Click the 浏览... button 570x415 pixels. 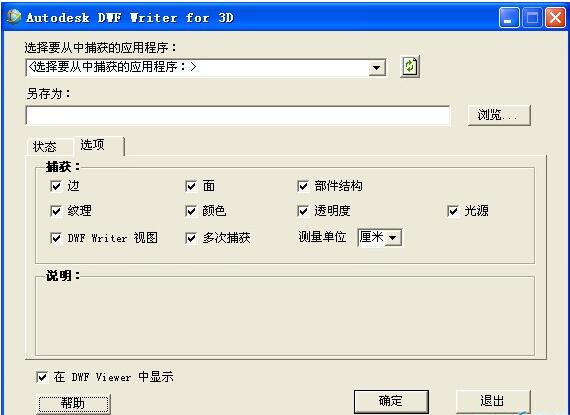pos(499,116)
